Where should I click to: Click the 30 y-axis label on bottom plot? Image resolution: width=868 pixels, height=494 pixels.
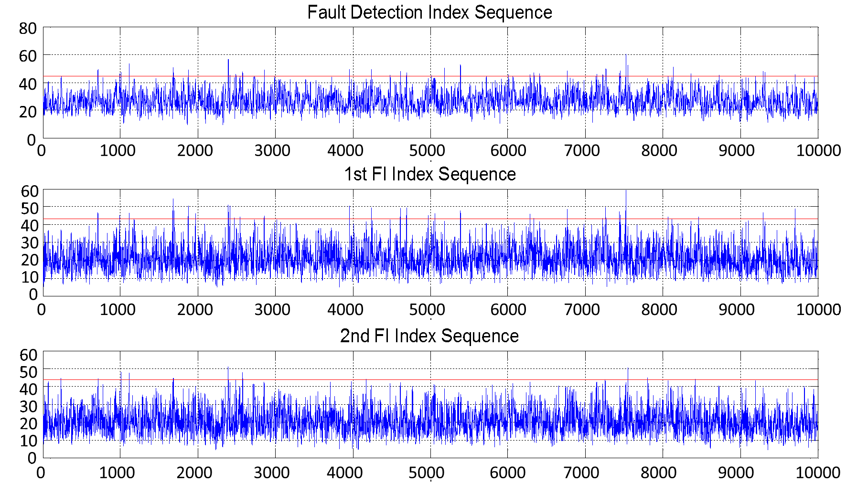coord(30,406)
